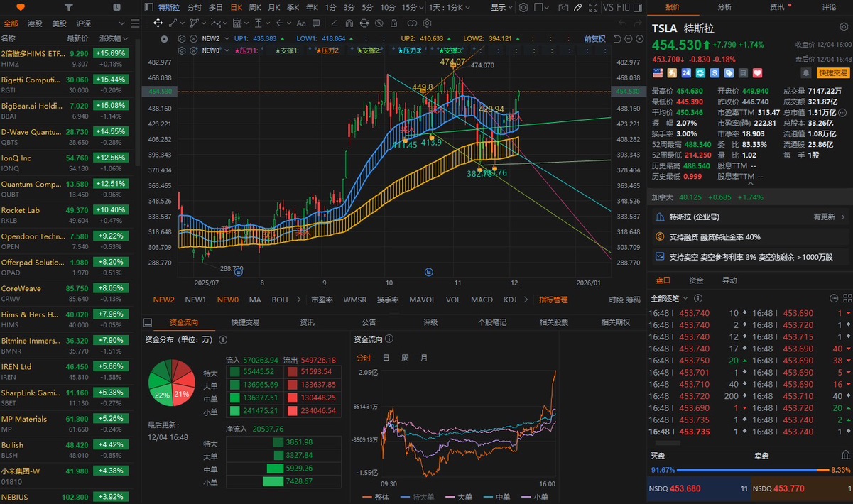853x504 pixels.
Task: Select the MACD indicator tab
Action: 481,300
